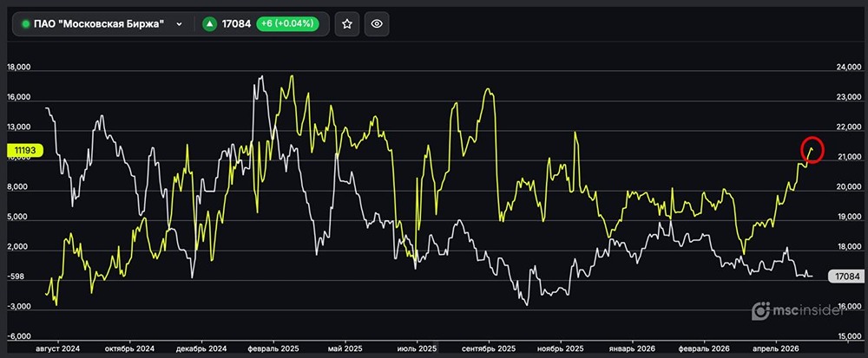Click the май 2025 date label
868x358 pixels.
point(345,349)
